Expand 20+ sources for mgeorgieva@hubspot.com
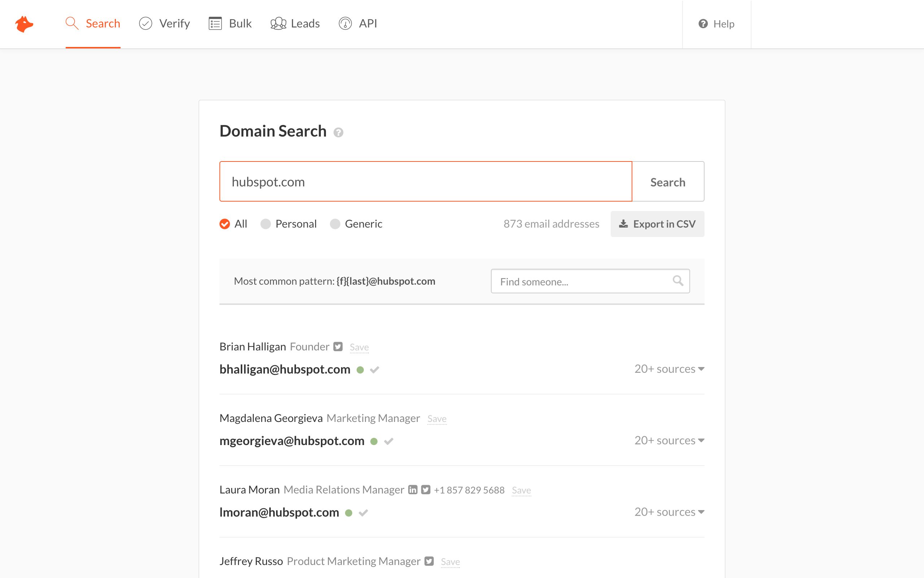 [x=669, y=440]
